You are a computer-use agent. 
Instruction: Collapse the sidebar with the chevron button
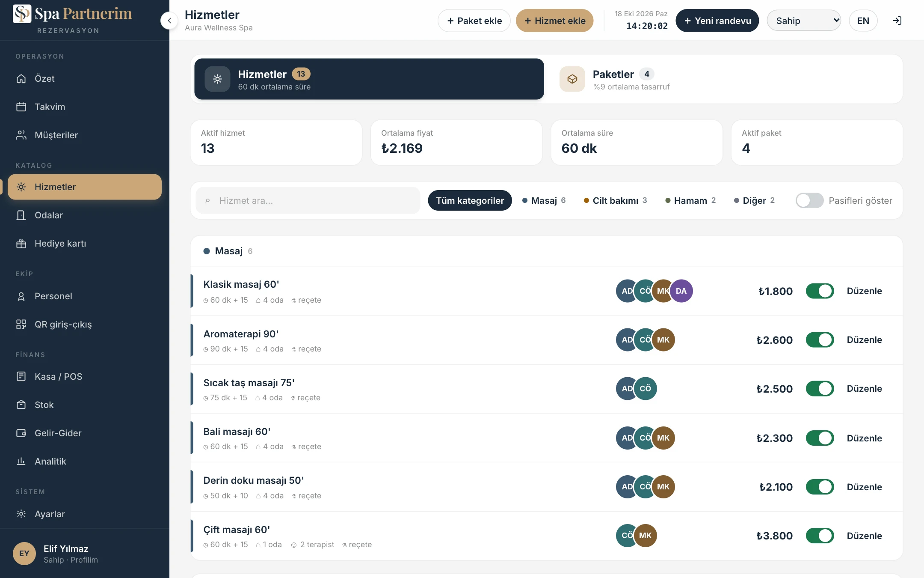click(169, 21)
